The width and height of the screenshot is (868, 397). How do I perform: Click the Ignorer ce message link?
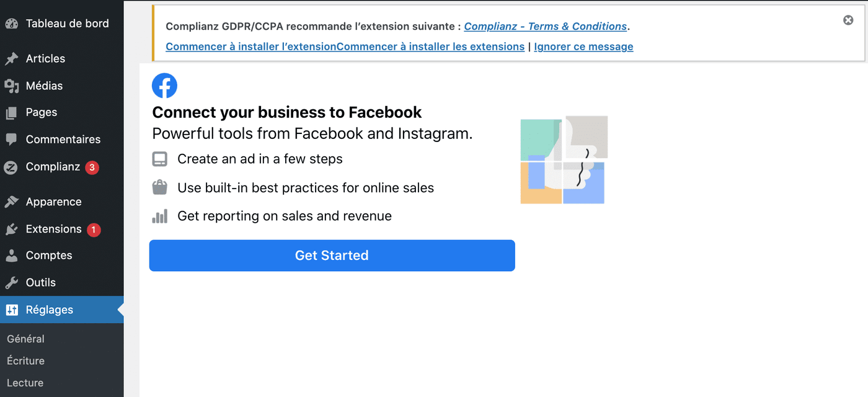coord(583,47)
